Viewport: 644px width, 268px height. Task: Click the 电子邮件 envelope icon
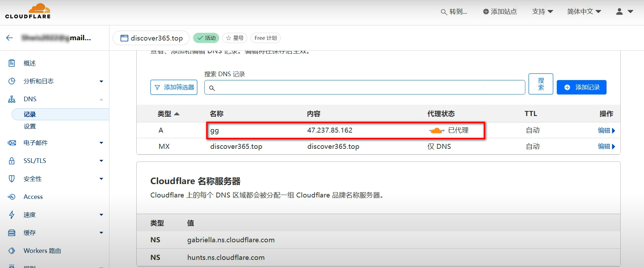click(x=12, y=143)
